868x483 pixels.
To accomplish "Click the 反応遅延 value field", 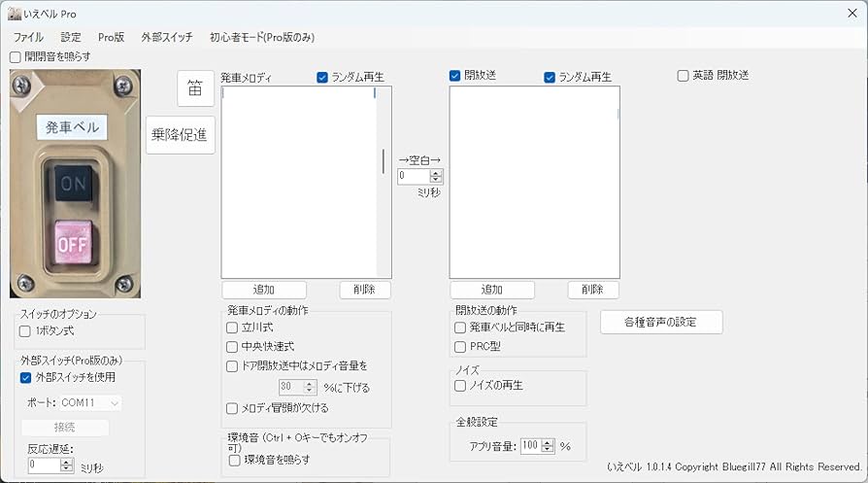I will point(45,466).
